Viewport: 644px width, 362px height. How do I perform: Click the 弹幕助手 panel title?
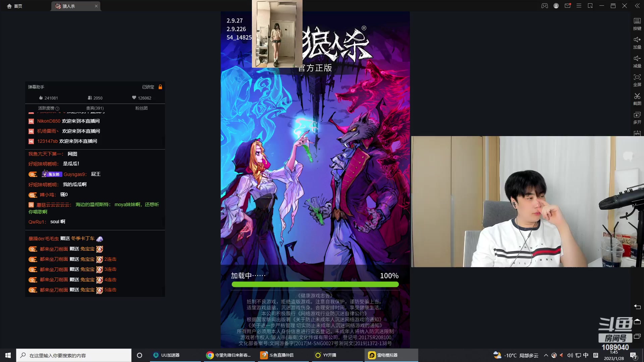[36, 87]
